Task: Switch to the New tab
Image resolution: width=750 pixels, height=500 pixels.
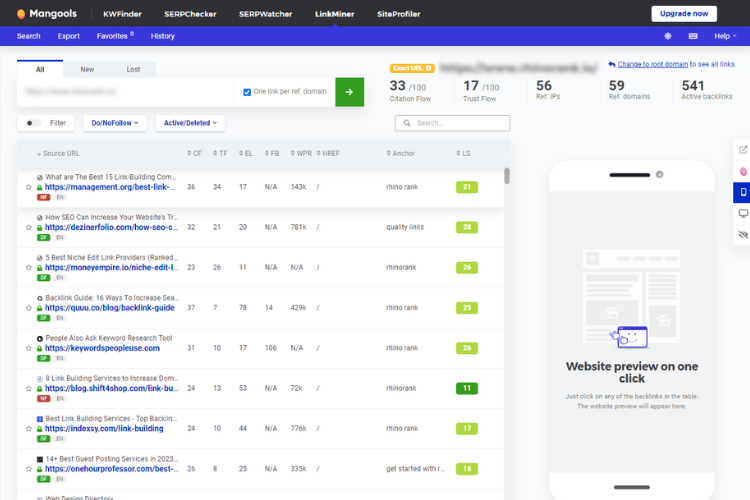Action: point(87,69)
